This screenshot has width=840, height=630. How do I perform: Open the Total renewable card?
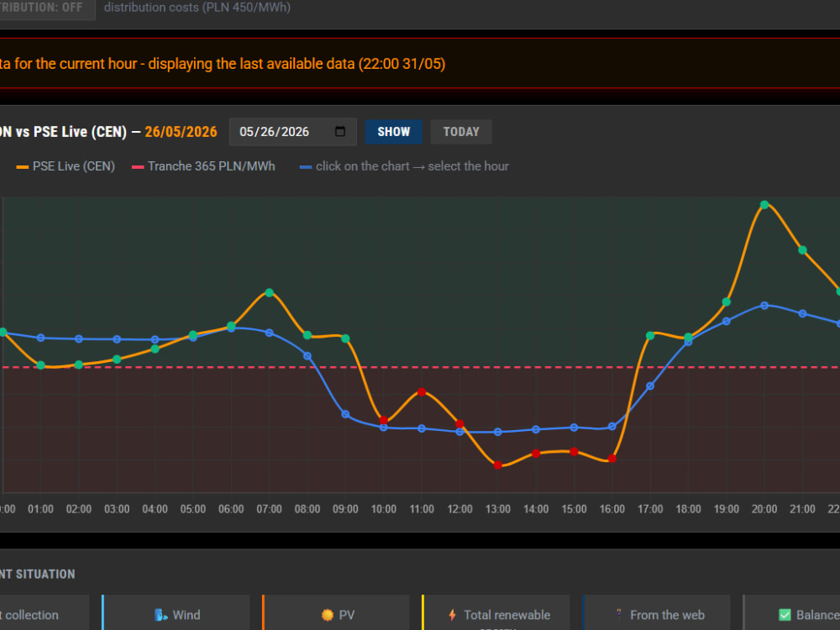click(496, 612)
